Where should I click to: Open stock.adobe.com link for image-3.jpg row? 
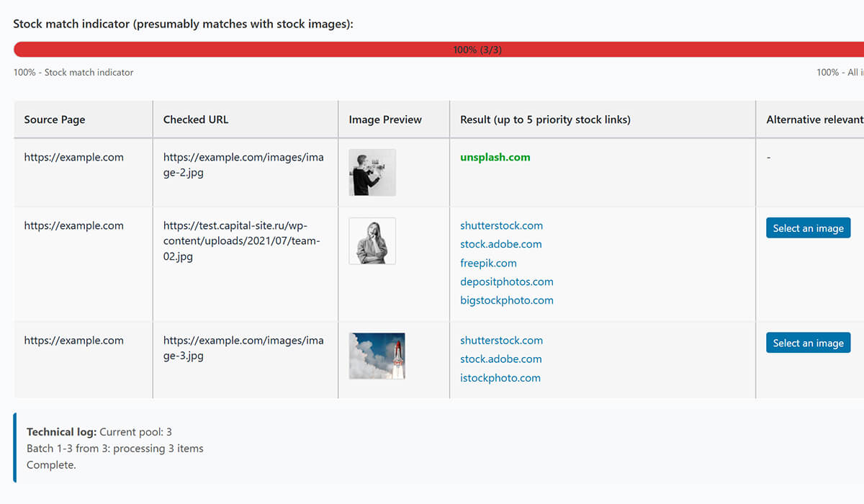[x=500, y=359]
